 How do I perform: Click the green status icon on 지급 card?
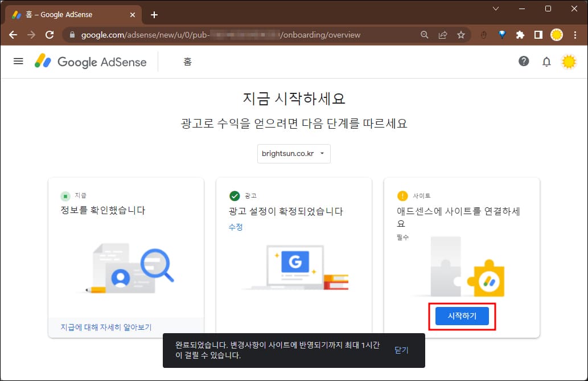click(65, 196)
